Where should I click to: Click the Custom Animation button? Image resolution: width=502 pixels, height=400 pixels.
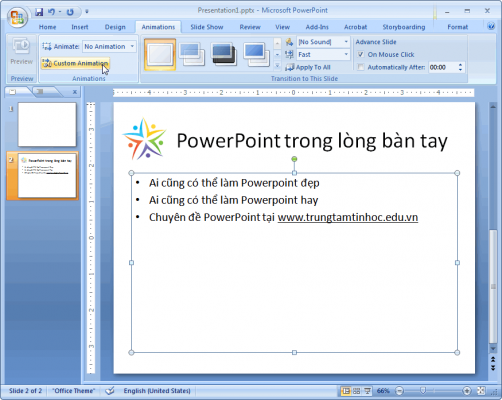[x=75, y=63]
